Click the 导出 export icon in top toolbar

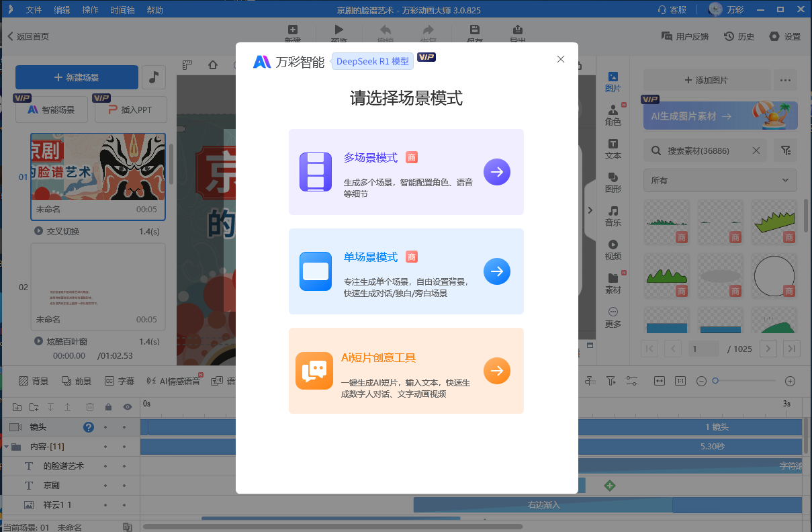coord(517,30)
